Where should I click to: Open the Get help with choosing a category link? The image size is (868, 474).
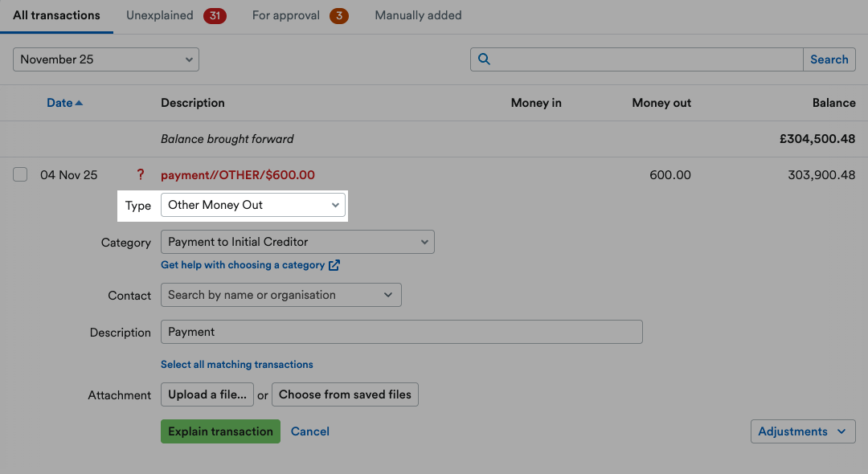point(243,265)
